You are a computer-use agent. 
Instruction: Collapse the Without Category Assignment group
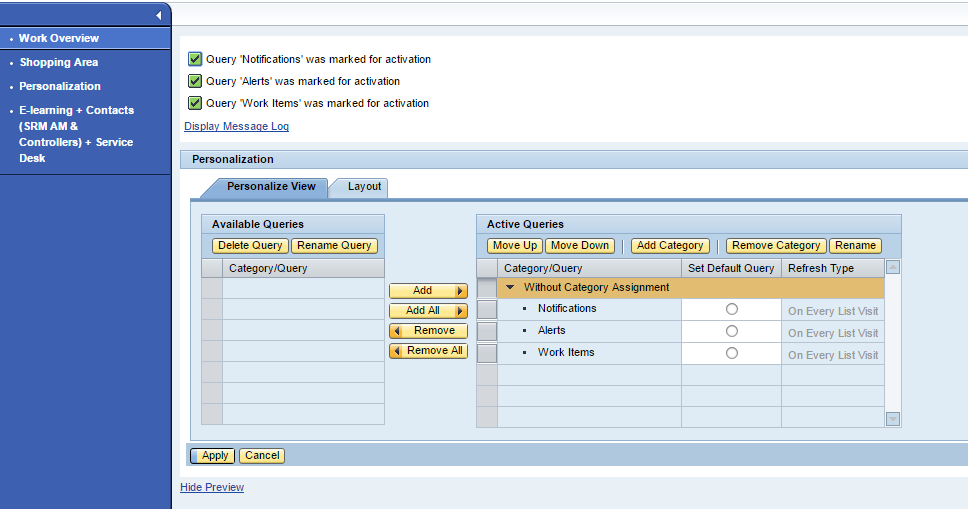(x=510, y=287)
